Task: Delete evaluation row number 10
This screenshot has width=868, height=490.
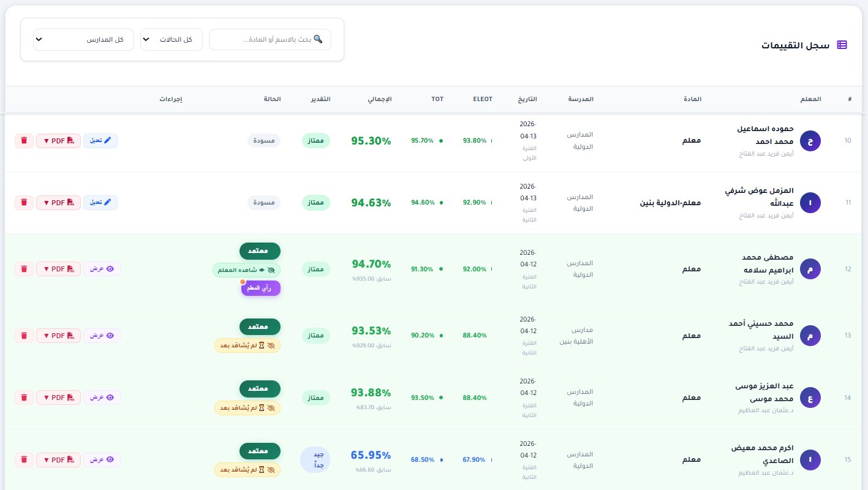Action: tap(24, 140)
